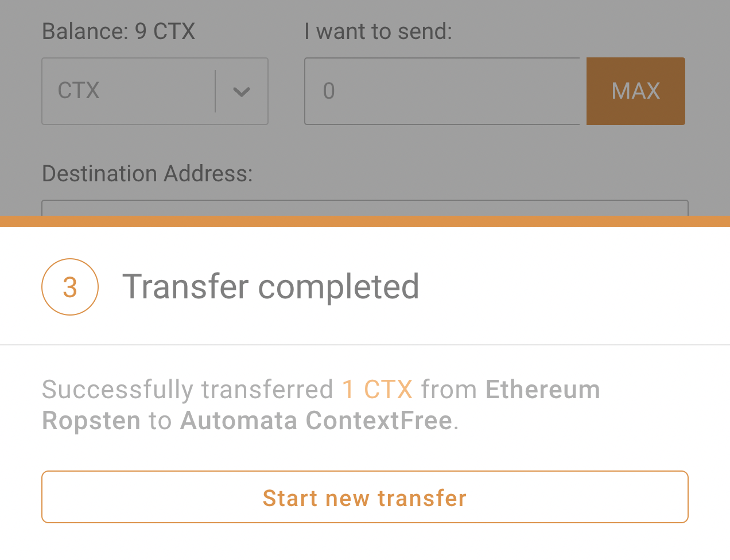The image size is (730, 560).
Task: Click the vertical separator inside CTX selector
Action: point(215,91)
